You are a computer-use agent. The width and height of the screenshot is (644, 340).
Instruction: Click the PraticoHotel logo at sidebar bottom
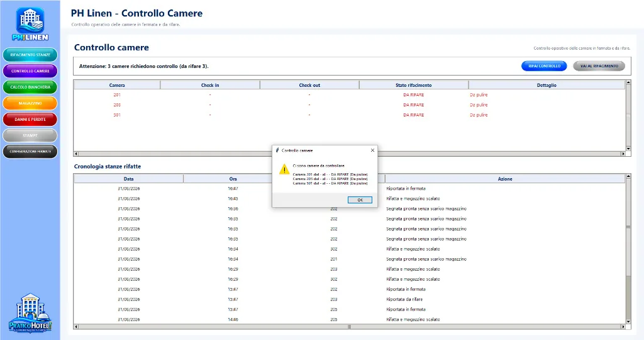(x=30, y=312)
